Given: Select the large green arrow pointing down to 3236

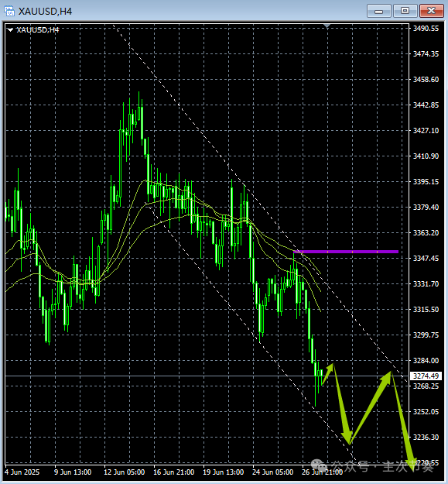Looking at the screenshot, I should (x=342, y=405).
